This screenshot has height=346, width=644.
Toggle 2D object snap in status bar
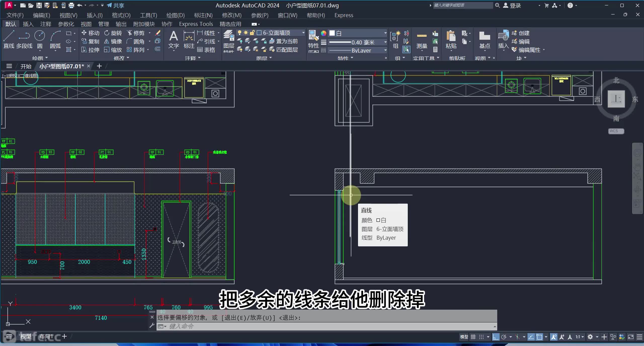pyautogui.click(x=539, y=337)
